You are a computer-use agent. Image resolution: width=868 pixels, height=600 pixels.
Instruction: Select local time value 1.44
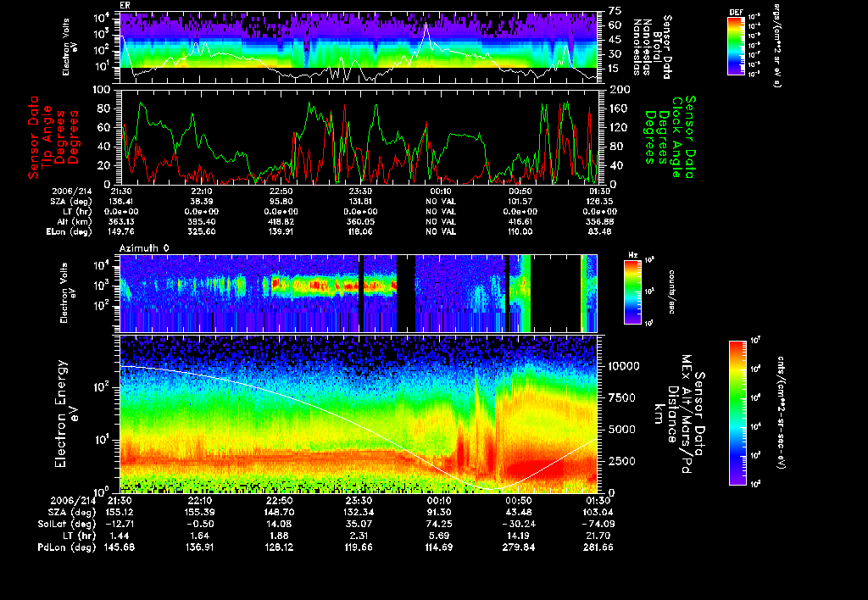click(120, 536)
